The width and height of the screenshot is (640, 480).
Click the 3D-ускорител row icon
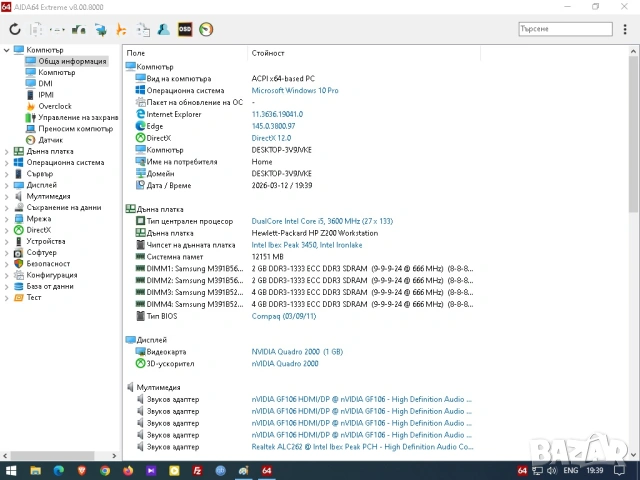[x=140, y=363]
